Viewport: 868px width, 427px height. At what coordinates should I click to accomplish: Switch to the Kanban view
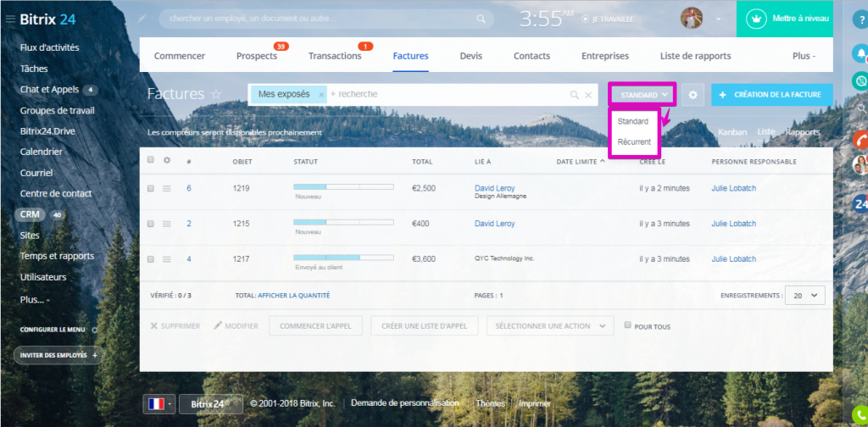tap(732, 132)
